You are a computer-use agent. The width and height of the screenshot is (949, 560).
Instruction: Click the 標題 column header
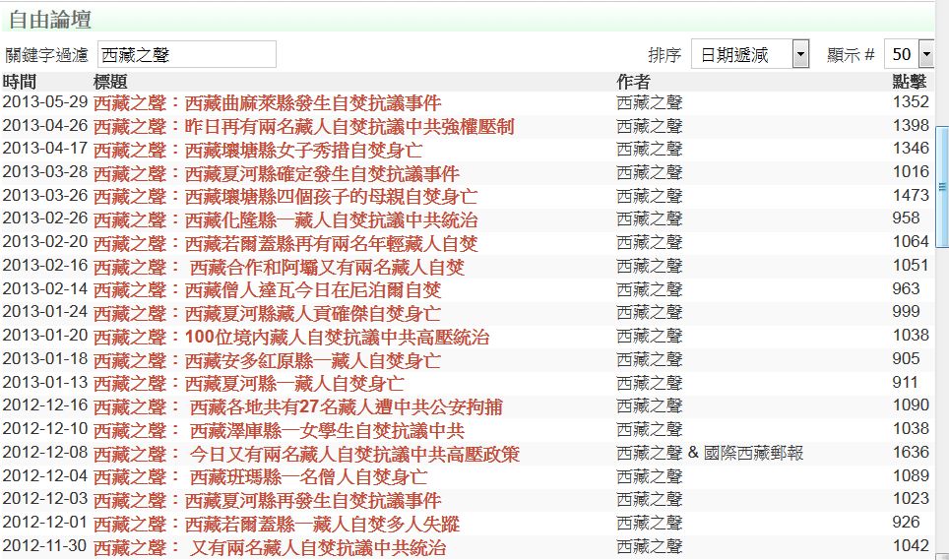point(110,82)
